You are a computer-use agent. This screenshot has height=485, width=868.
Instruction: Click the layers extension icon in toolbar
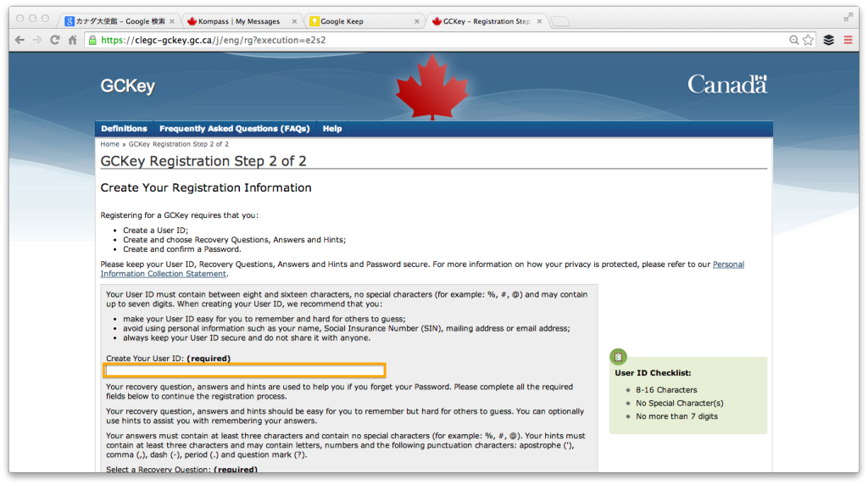tap(829, 40)
